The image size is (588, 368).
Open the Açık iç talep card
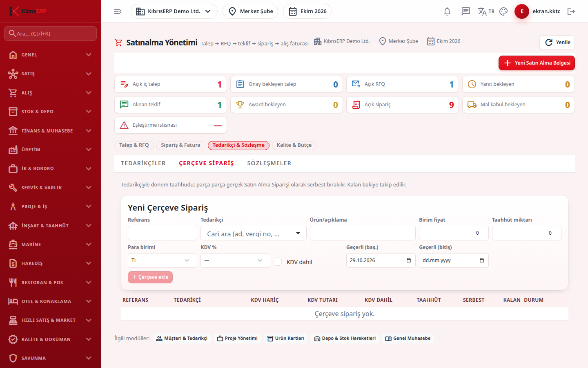[171, 84]
